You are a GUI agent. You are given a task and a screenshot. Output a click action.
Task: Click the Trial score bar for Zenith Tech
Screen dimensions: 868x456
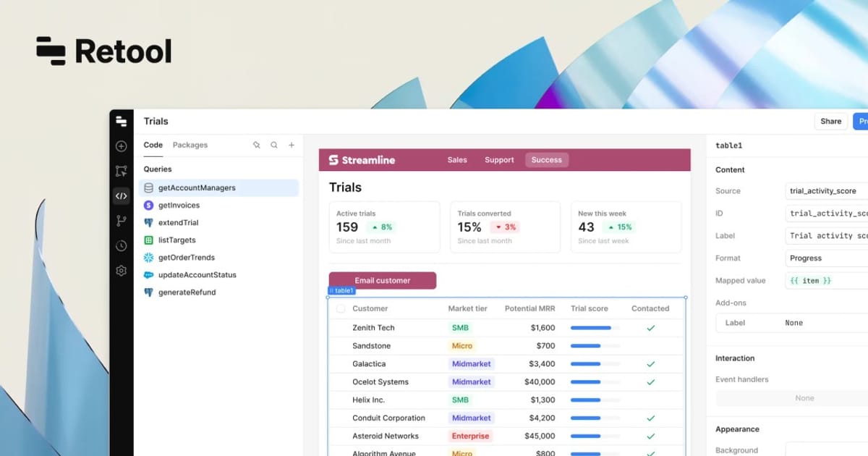click(x=595, y=328)
